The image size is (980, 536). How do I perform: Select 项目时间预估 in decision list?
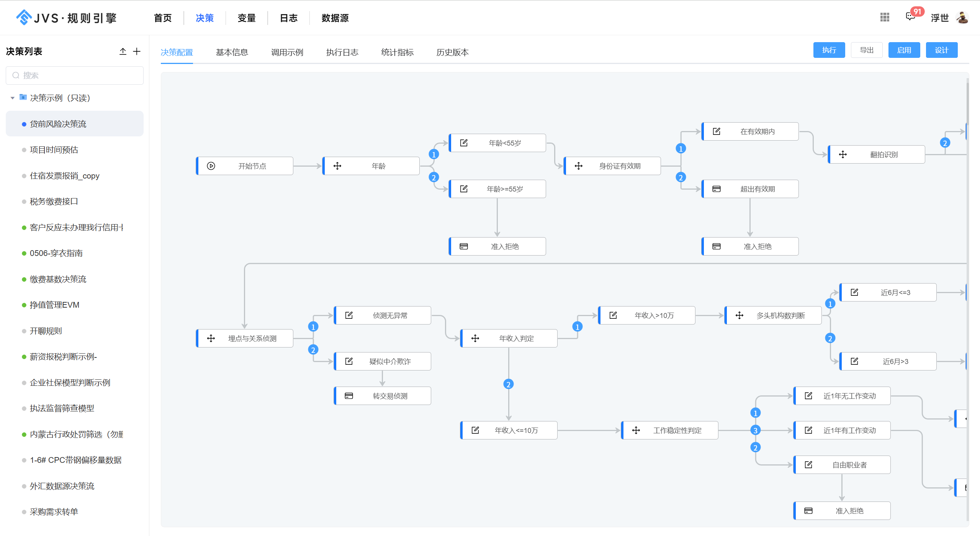54,150
